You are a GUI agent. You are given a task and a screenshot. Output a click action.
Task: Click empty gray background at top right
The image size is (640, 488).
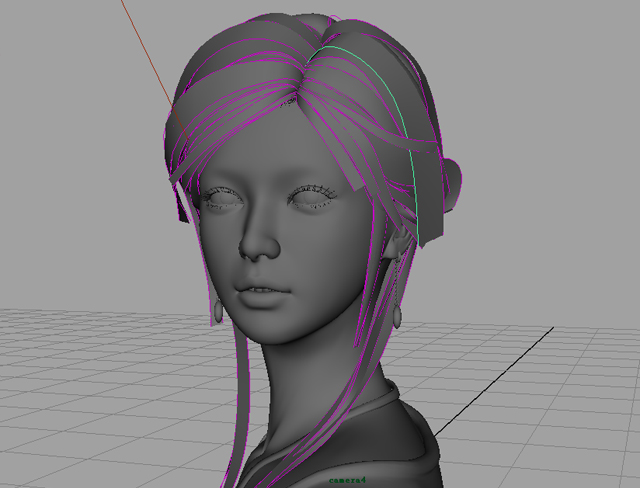click(560, 80)
